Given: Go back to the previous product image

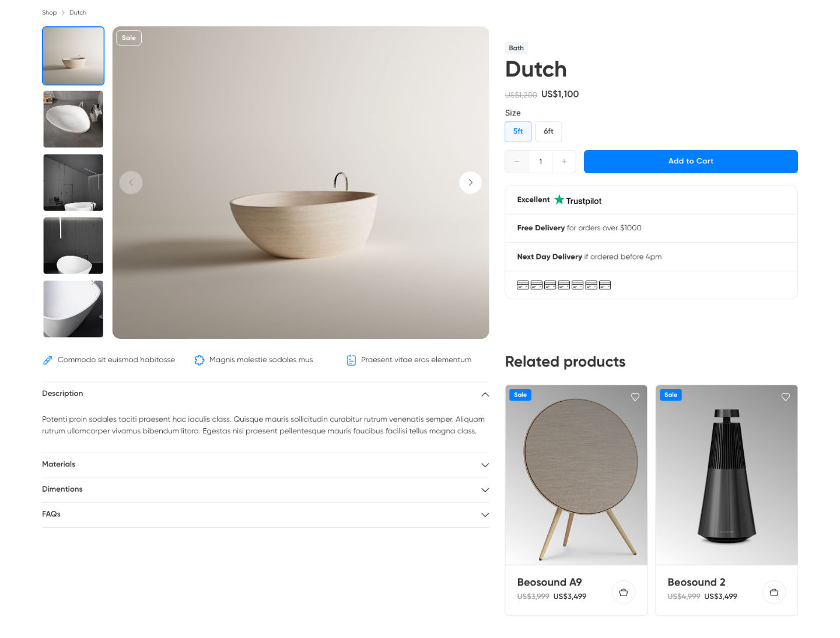Looking at the screenshot, I should click(131, 183).
